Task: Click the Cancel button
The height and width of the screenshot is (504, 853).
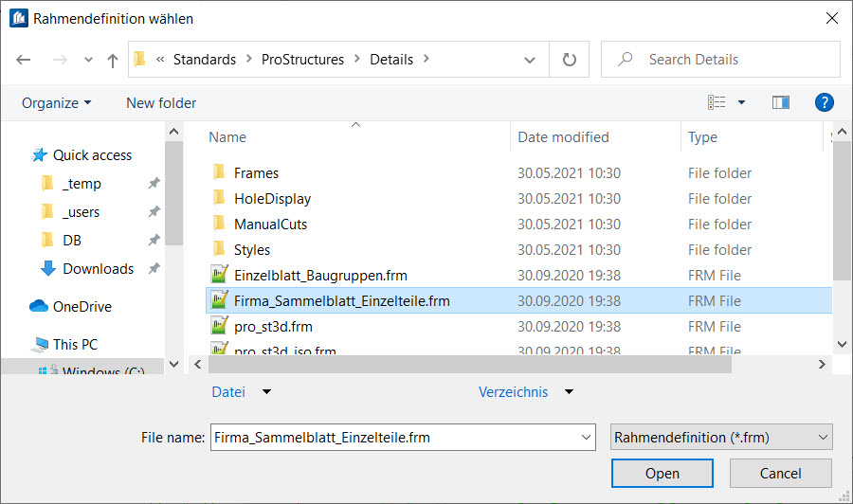Action: [781, 473]
